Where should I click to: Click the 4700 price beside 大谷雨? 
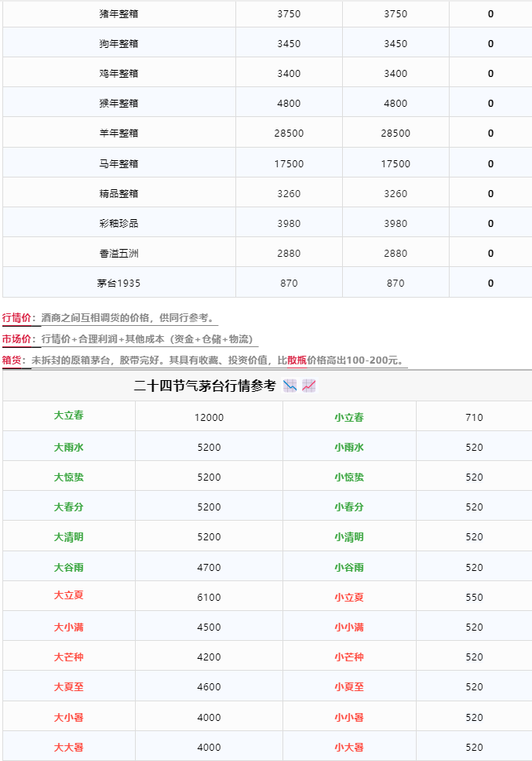point(209,567)
